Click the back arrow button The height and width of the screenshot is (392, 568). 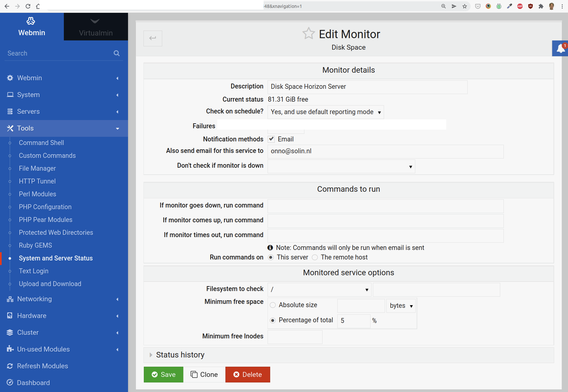tap(153, 38)
